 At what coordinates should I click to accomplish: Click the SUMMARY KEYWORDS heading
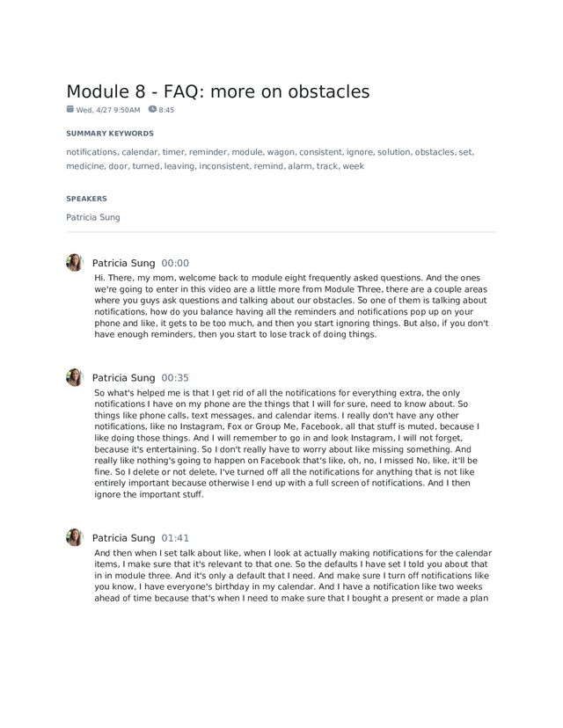[110, 134]
